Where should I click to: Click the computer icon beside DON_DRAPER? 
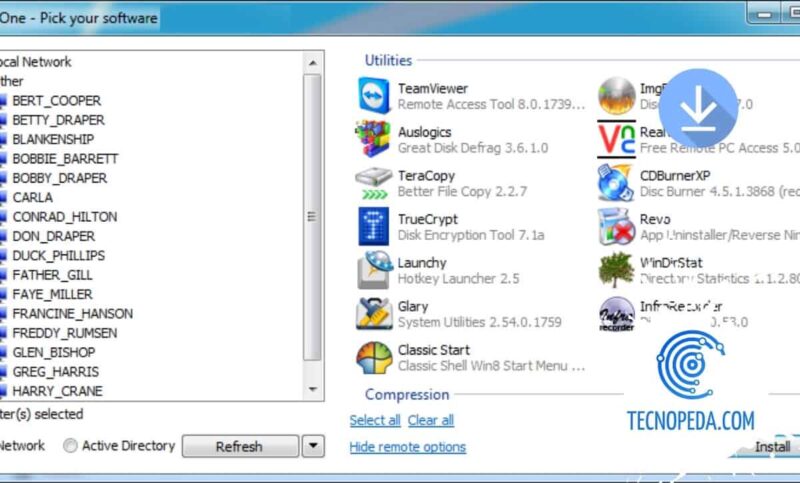[3, 237]
